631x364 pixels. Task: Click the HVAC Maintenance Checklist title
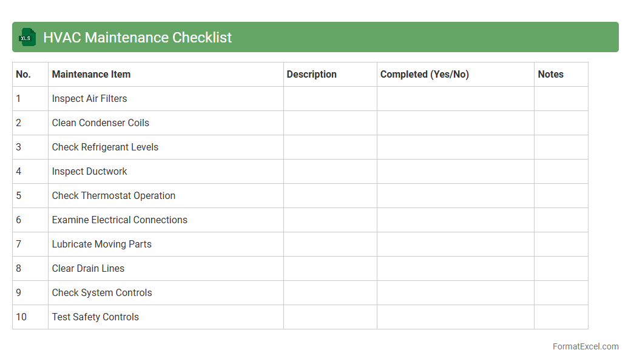(137, 37)
